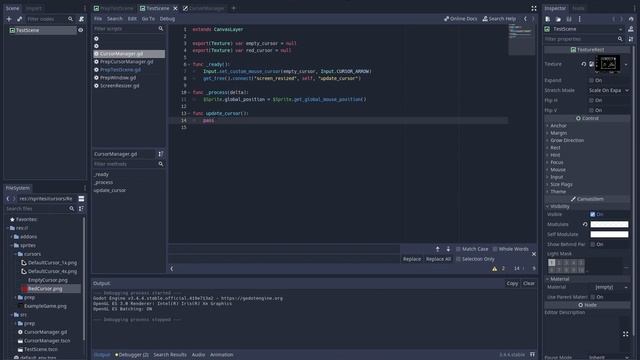Add a new node in Scene dock
Screen dimensions: 640x360
point(9,19)
